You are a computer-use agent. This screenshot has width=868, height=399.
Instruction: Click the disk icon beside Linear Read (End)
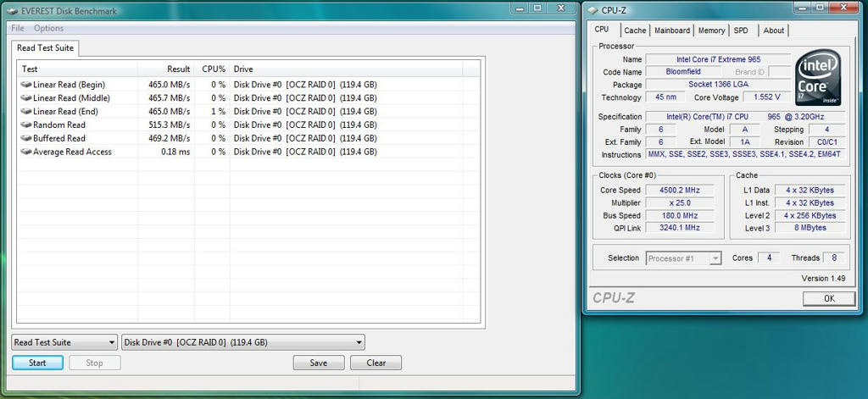26,111
